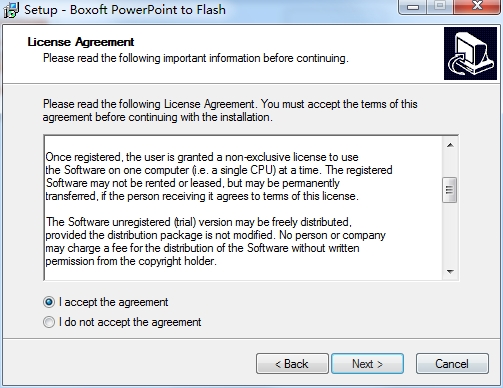503x388 pixels.
Task: Click the installer computer graphic in the header
Action: (470, 54)
